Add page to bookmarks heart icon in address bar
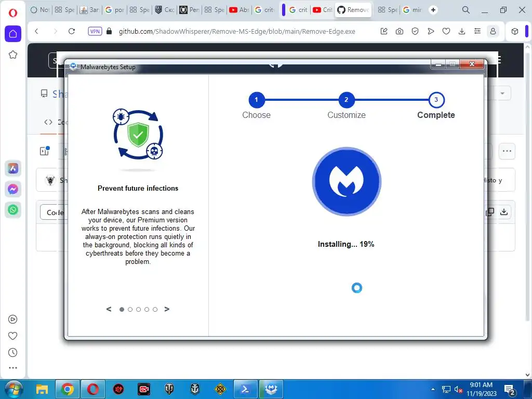The width and height of the screenshot is (532, 399). coord(446,31)
